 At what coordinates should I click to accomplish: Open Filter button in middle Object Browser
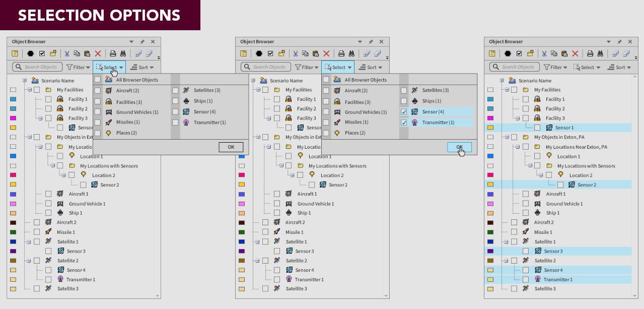[307, 67]
